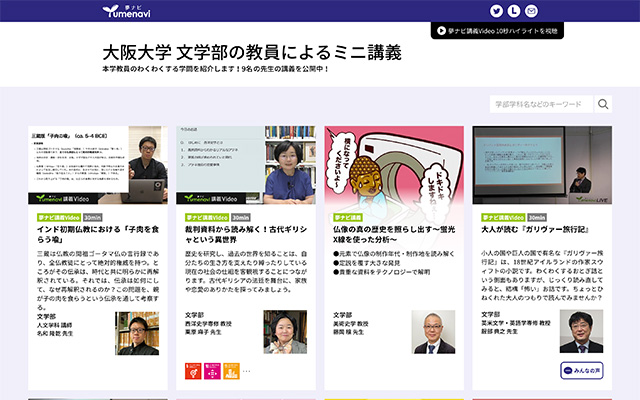Focus the 学部学科名などのキーワード search field
Screen dimensions: 640x400
541,104
